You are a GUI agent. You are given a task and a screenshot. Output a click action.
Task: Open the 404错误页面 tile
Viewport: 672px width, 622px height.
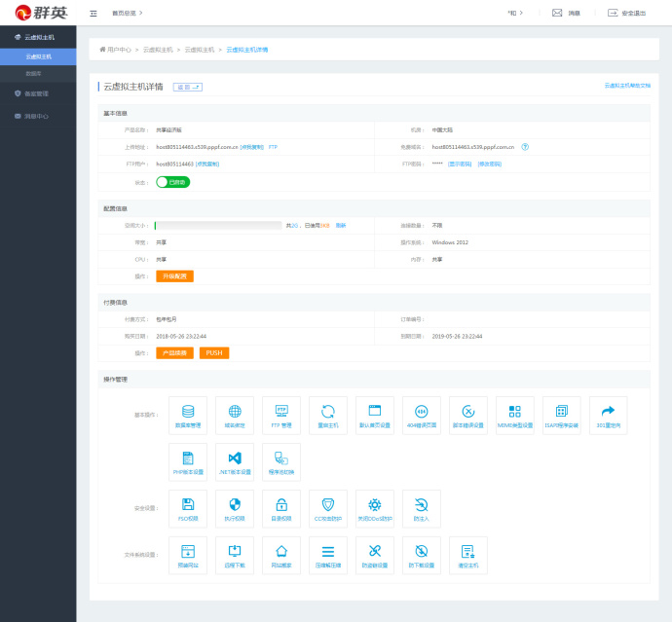pos(422,416)
